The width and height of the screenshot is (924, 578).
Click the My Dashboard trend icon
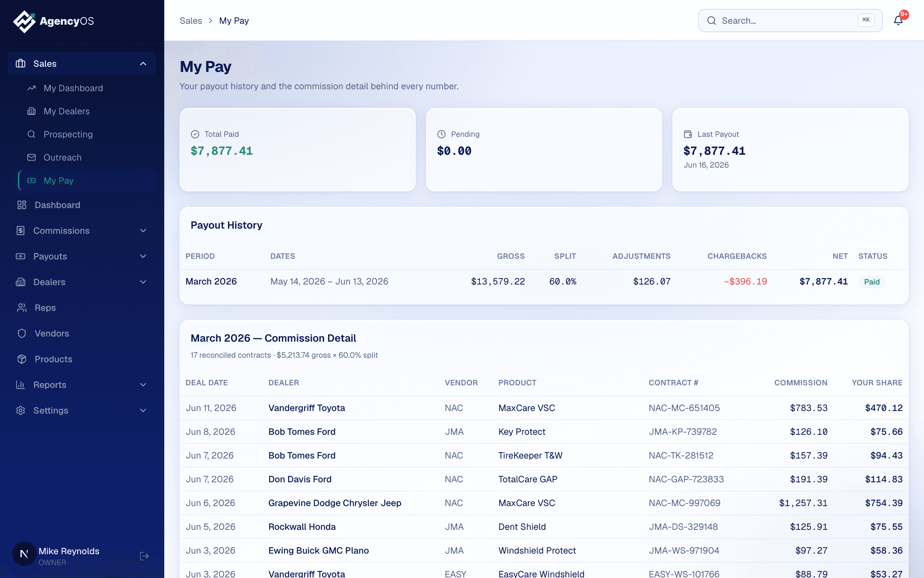pyautogui.click(x=31, y=88)
